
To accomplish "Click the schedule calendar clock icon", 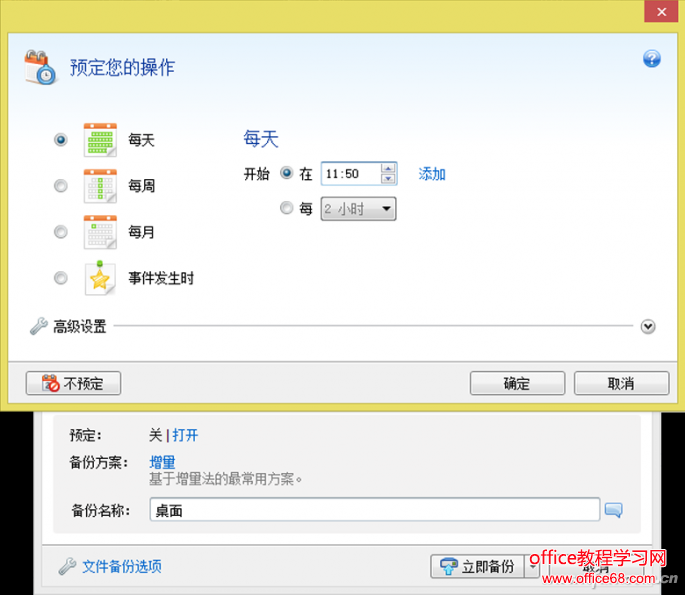I will [x=40, y=67].
